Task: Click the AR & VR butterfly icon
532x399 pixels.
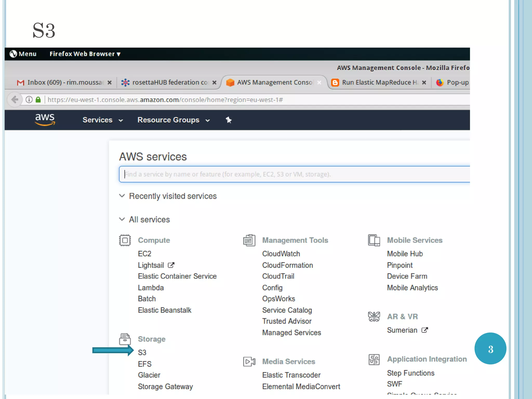Action: tap(374, 316)
